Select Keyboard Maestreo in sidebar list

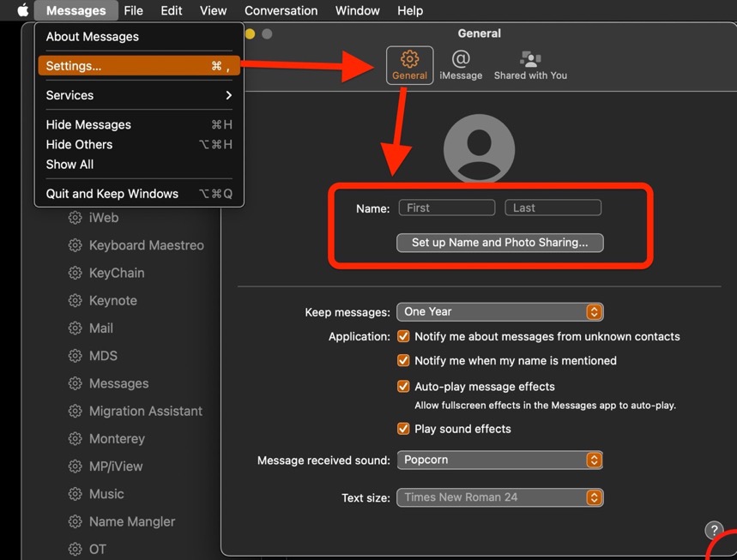[x=147, y=245]
